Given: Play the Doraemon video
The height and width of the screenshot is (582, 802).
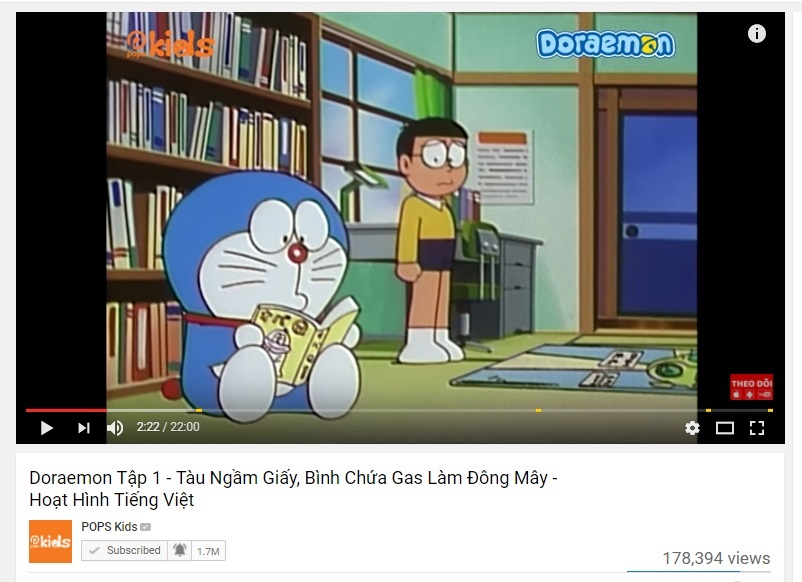Looking at the screenshot, I should [x=47, y=428].
